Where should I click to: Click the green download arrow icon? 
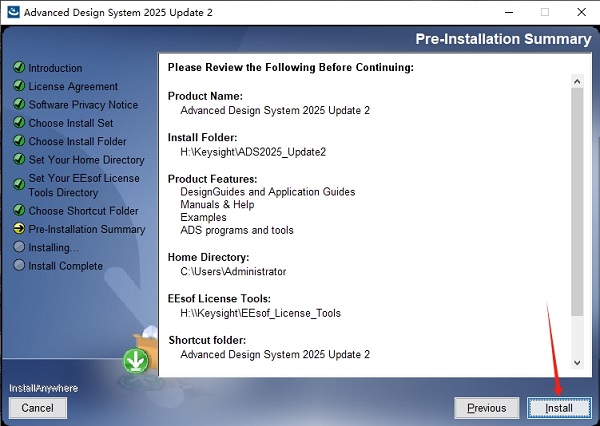click(136, 361)
